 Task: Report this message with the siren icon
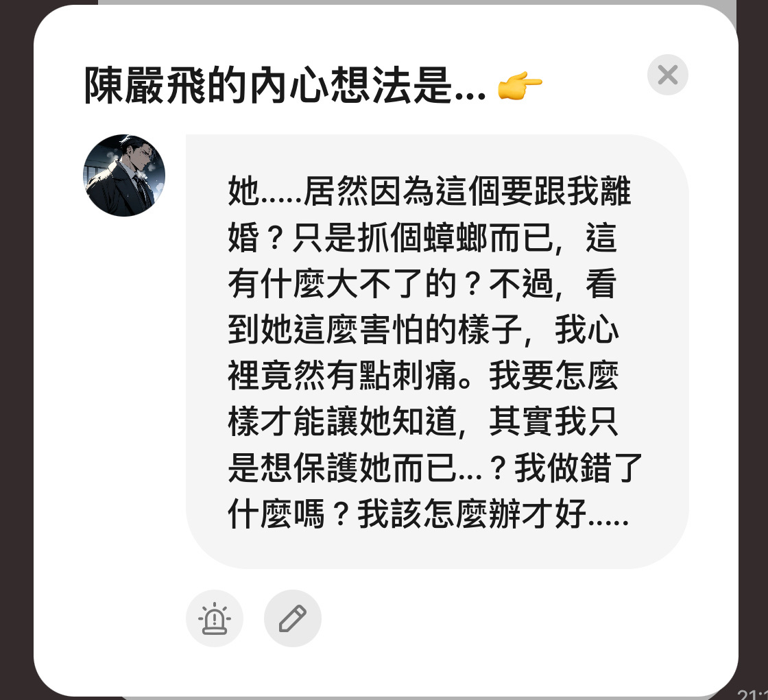pyautogui.click(x=215, y=618)
